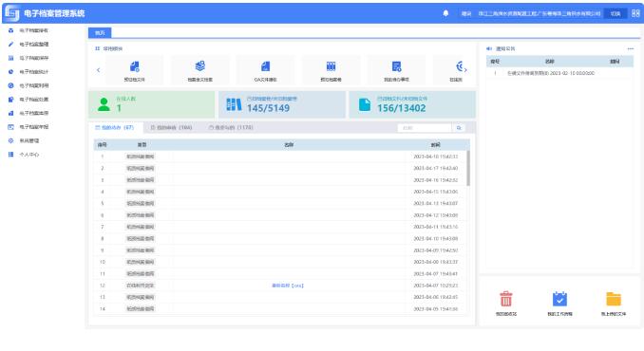Open the 预归档文件 shortcut tile
The width and height of the screenshot is (644, 351).
134,70
